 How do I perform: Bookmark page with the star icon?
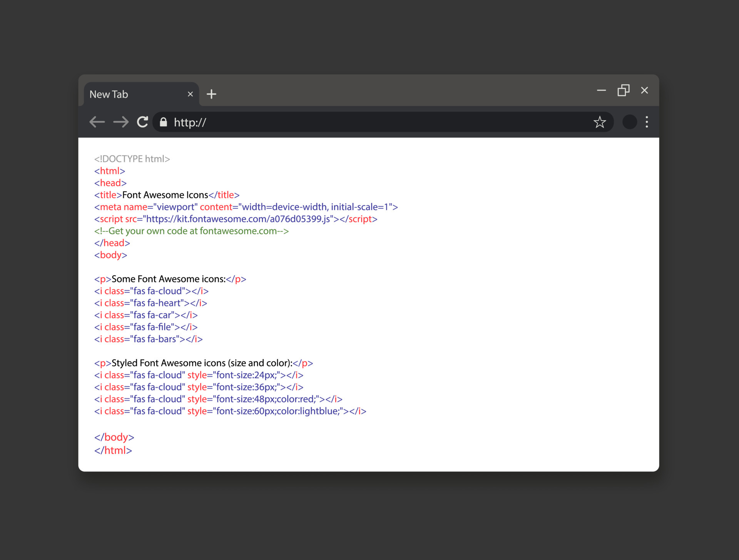tap(599, 122)
